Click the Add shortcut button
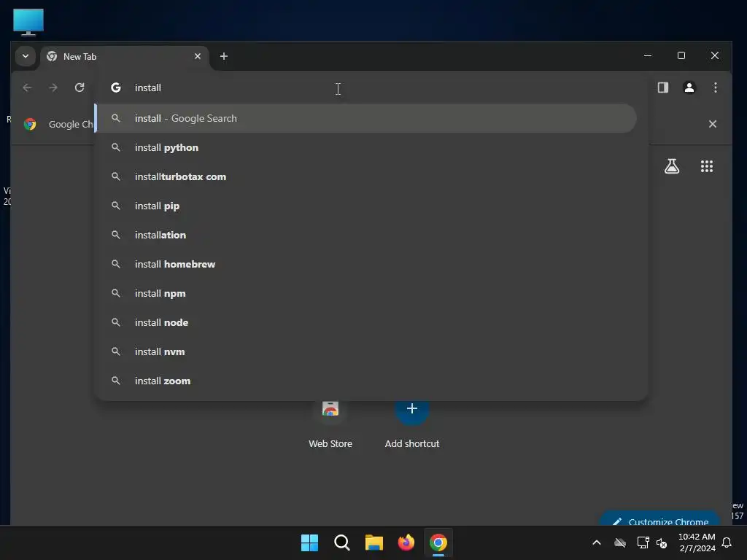This screenshot has height=560, width=747. point(412,424)
